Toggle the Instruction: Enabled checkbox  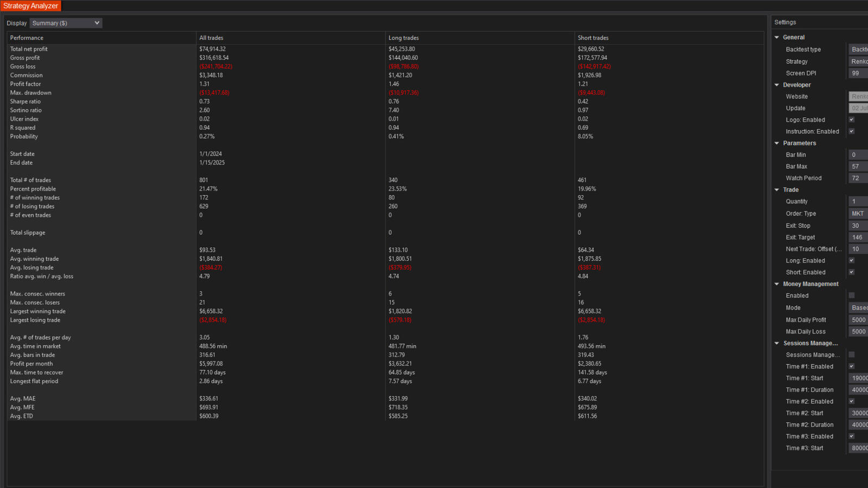(x=851, y=131)
